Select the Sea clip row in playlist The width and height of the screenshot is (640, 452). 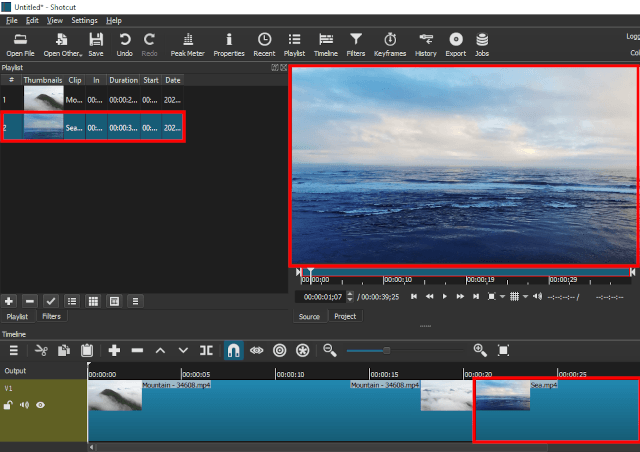(x=92, y=127)
